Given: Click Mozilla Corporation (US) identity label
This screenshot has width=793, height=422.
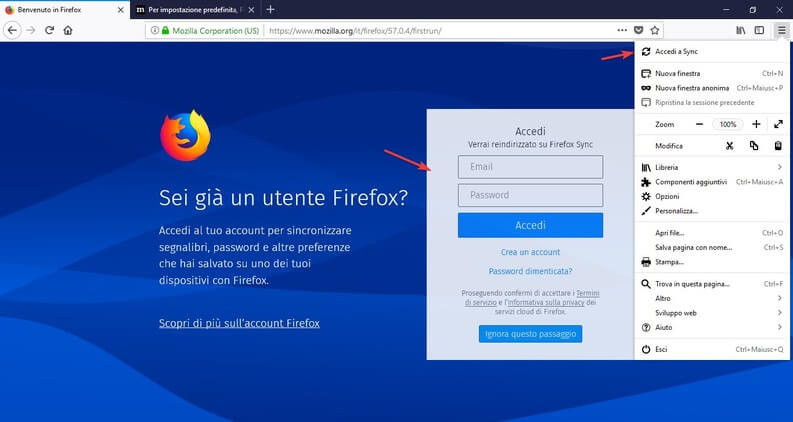Looking at the screenshot, I should click(215, 31).
